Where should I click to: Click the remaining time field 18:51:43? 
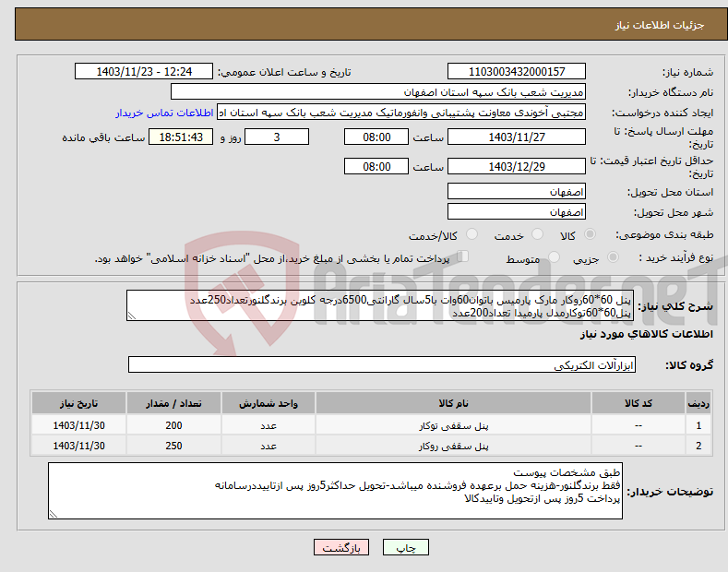tap(181, 137)
